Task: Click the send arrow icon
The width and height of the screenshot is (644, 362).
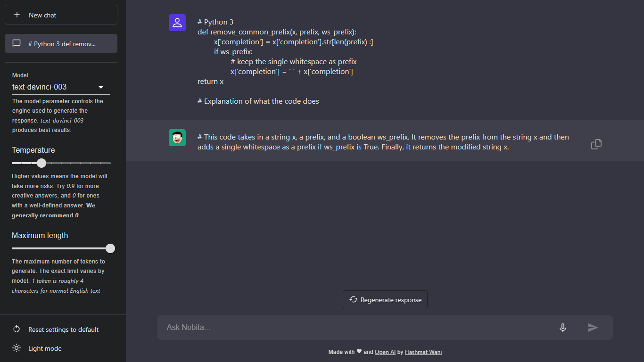Action: tap(593, 328)
